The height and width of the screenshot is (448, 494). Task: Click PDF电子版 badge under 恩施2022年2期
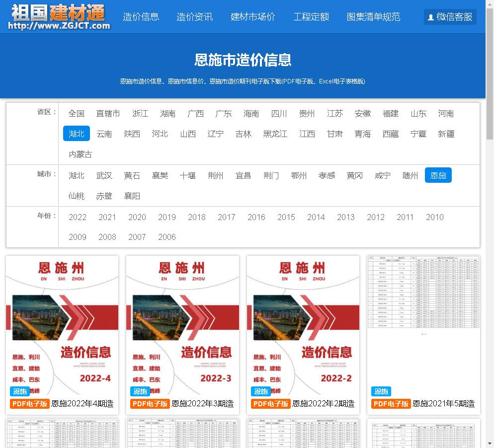point(270,404)
